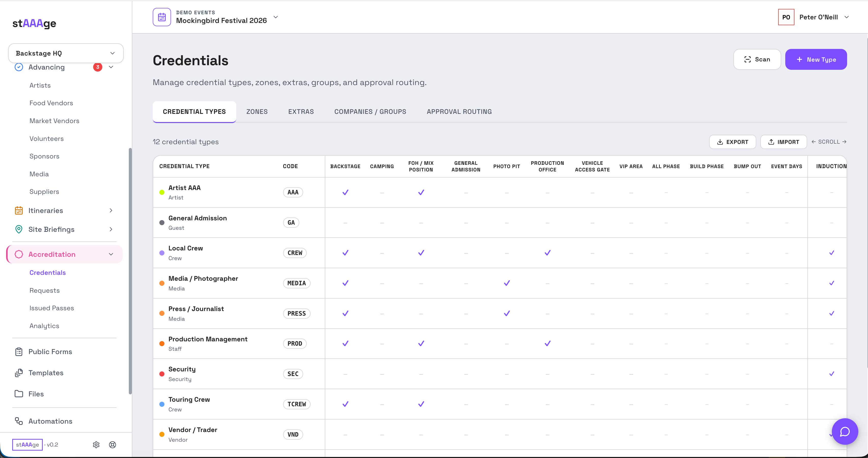Click the New Type button

(x=816, y=59)
